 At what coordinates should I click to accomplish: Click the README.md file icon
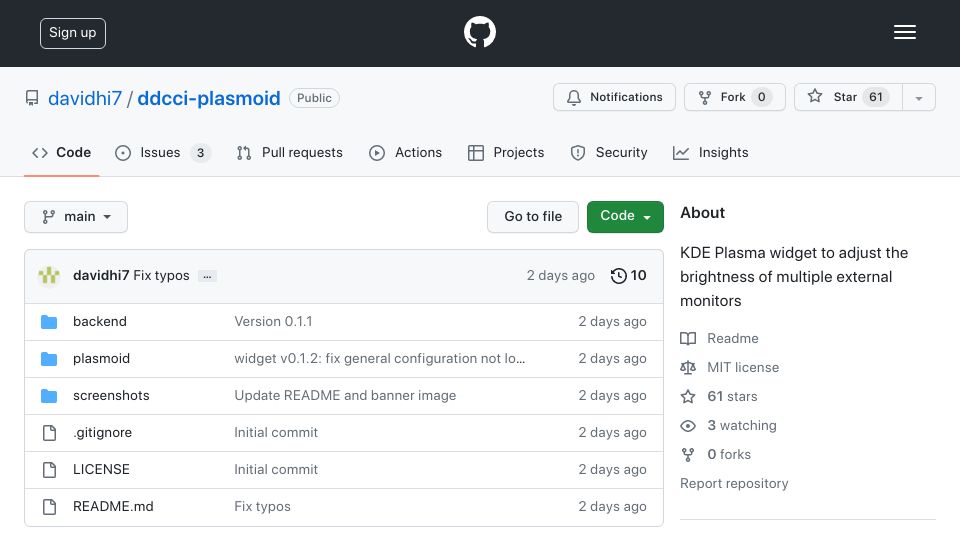[x=50, y=507]
